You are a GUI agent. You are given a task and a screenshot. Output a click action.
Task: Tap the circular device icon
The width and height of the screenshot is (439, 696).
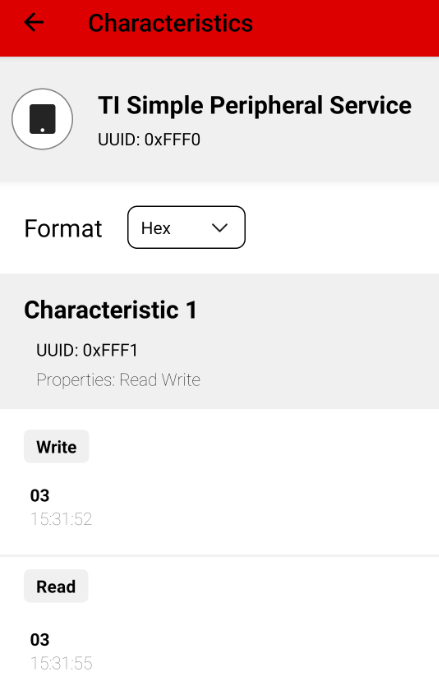coord(42,119)
